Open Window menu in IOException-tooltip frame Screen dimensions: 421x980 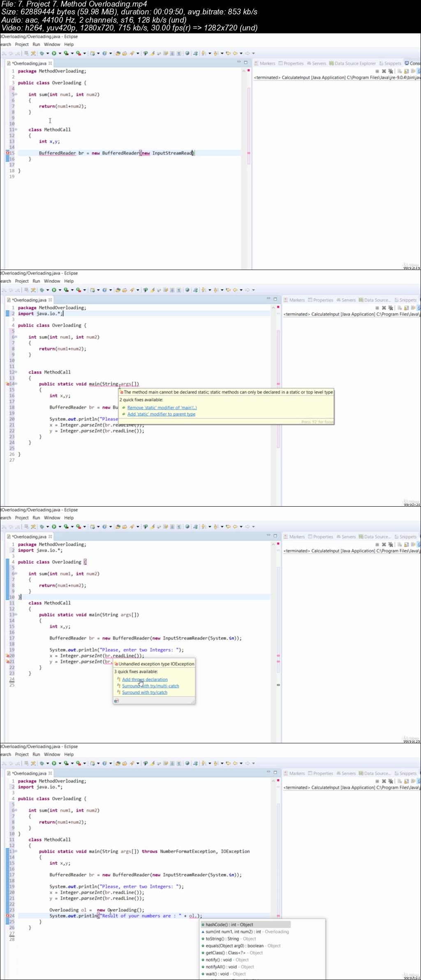coord(52,518)
